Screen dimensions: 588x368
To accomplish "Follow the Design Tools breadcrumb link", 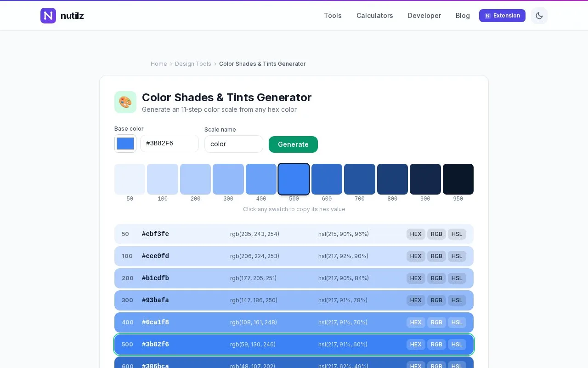I will tap(193, 64).
